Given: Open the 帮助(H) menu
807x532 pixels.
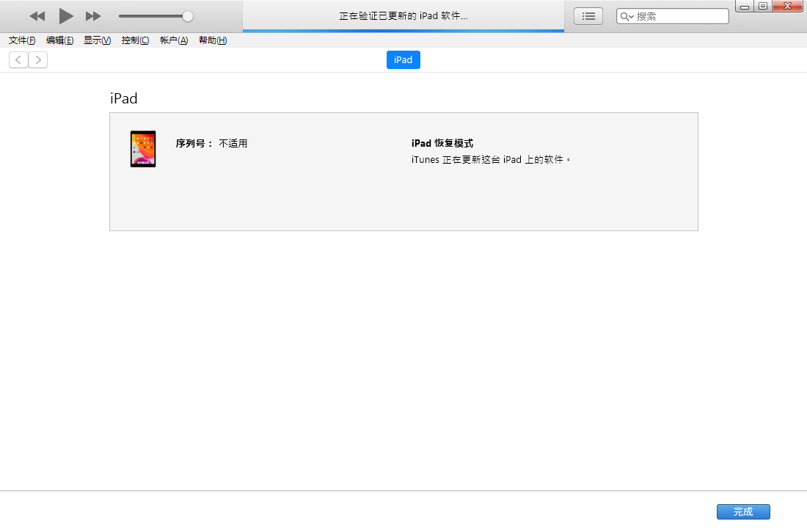Looking at the screenshot, I should pyautogui.click(x=213, y=40).
